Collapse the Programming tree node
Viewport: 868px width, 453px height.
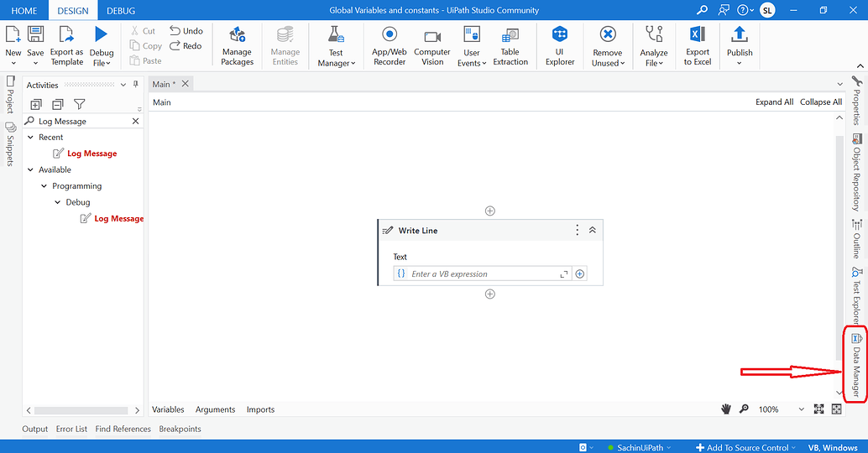point(44,186)
